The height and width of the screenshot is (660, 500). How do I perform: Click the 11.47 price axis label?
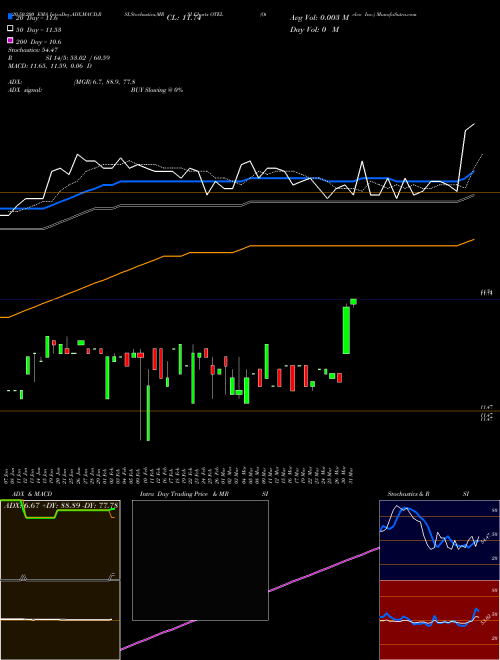pyautogui.click(x=487, y=407)
